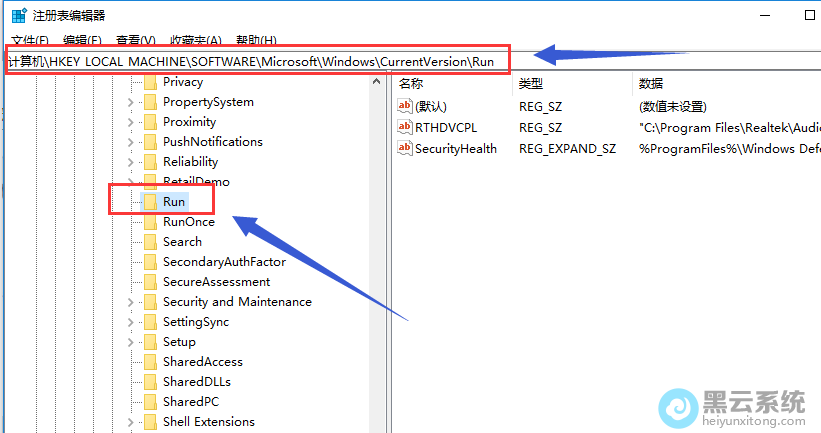Click the string value icon beside (默认)
The height and width of the screenshot is (433, 821).
[405, 106]
